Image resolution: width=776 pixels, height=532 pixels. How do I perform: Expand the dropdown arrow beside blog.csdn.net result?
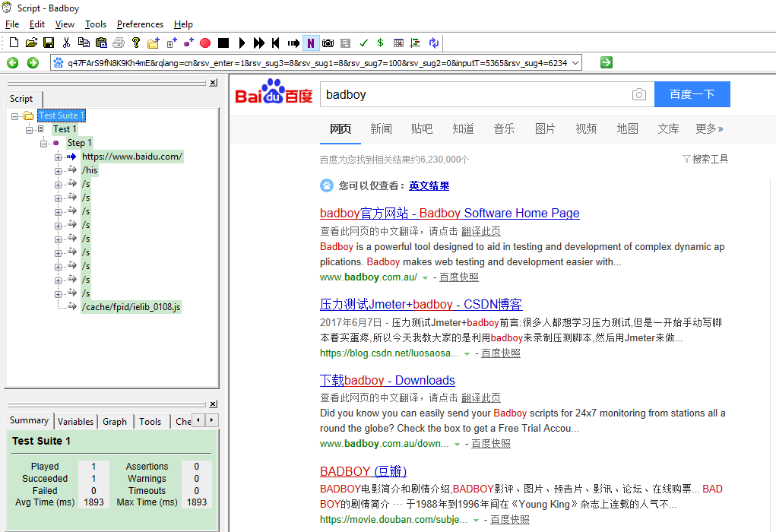tap(467, 354)
